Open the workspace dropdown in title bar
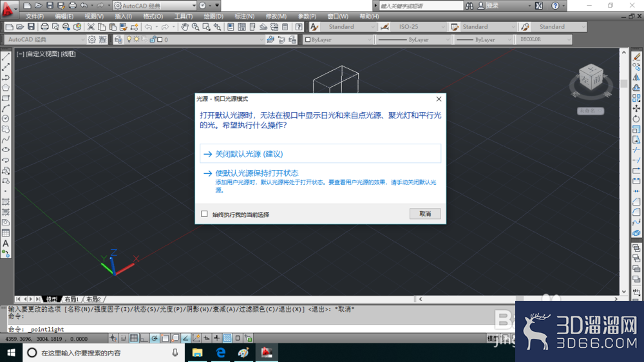This screenshot has width=644, height=362. coord(194,6)
